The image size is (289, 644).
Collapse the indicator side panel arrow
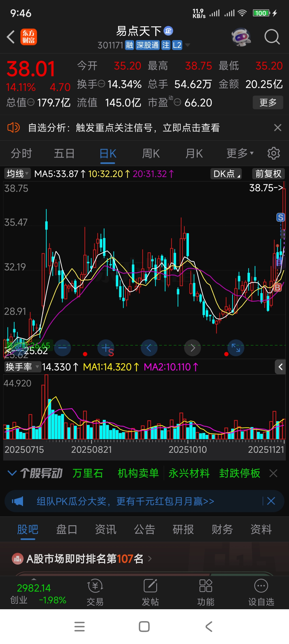coord(280,367)
